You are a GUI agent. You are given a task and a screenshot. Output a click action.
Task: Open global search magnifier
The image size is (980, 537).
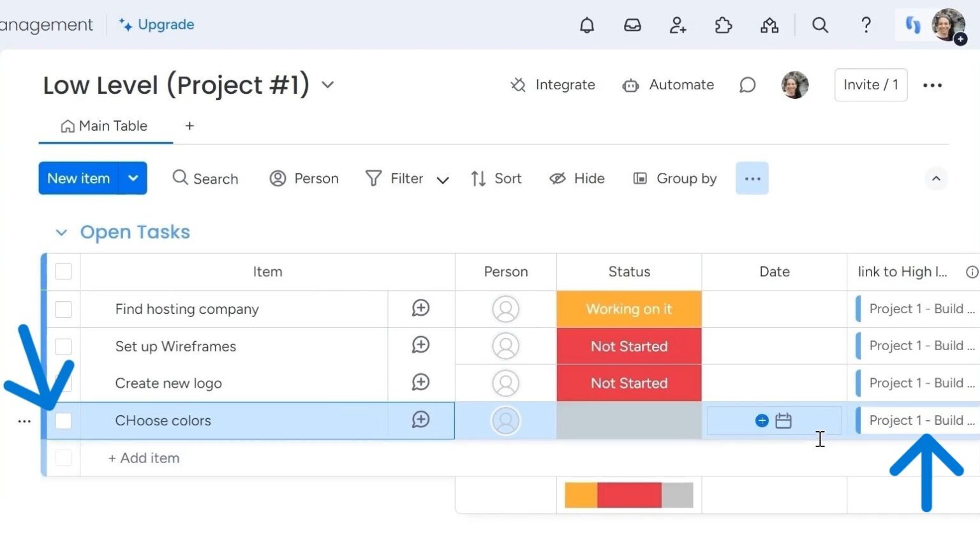point(820,26)
